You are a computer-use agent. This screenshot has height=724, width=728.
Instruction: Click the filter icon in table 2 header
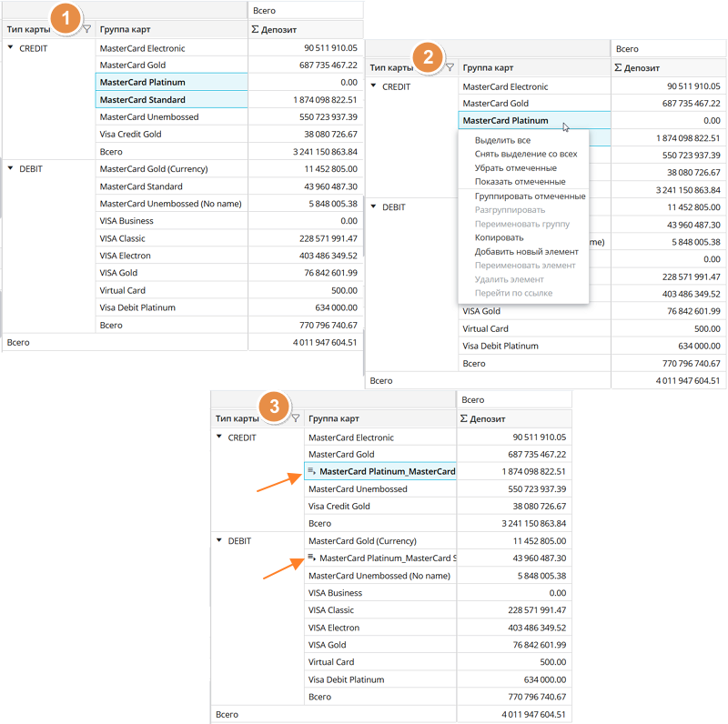450,67
